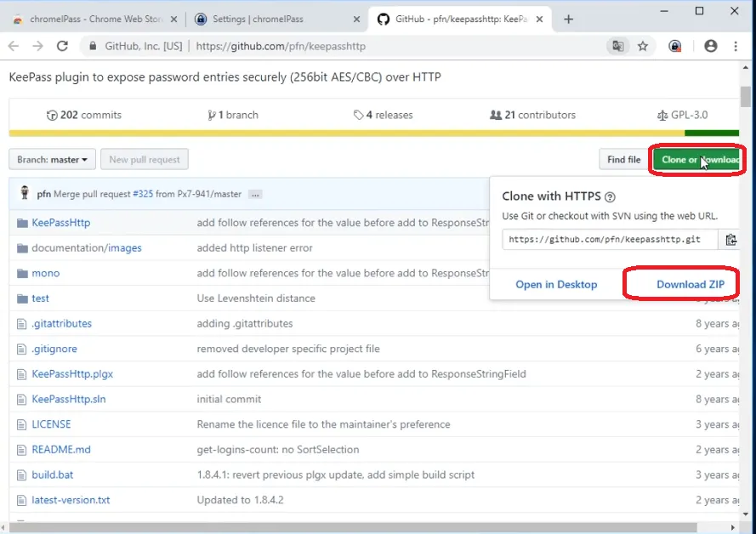This screenshot has height=534, width=756.
Task: Click the README.md file icon
Action: pyautogui.click(x=21, y=450)
